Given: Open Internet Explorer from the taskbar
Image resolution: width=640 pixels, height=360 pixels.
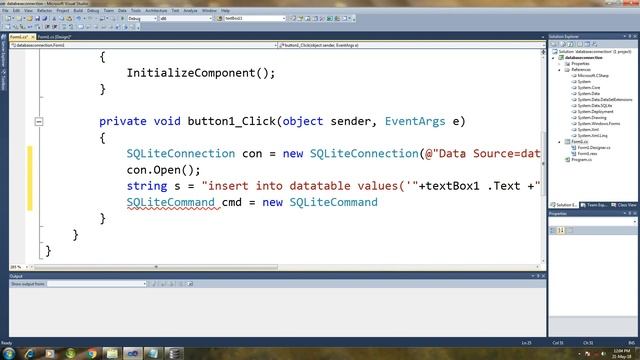Looking at the screenshot, I should (x=30, y=353).
